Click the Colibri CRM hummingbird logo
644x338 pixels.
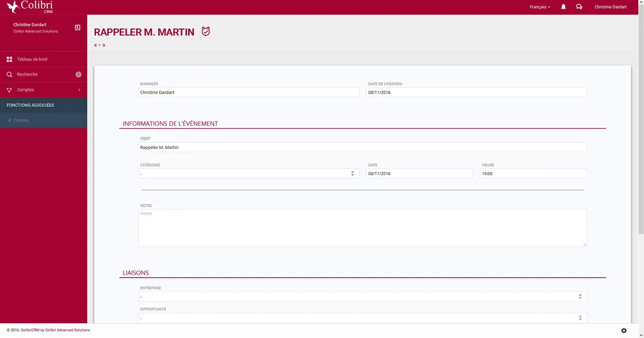coord(29,7)
